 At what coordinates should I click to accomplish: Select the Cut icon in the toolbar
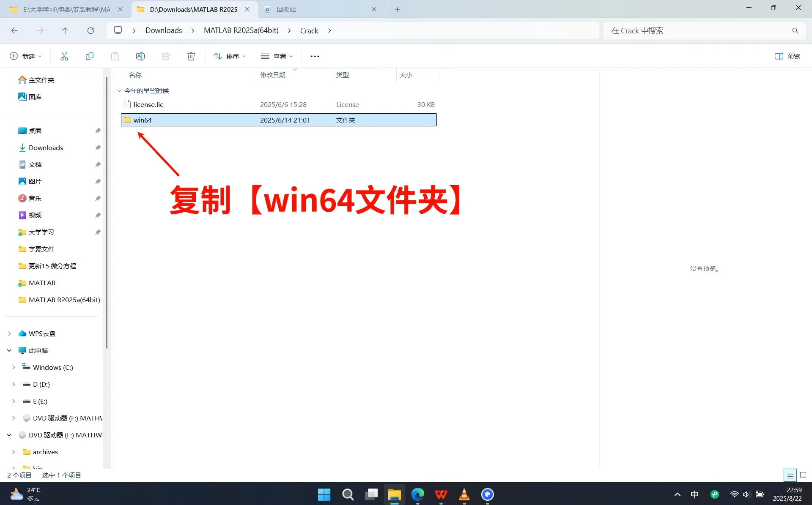(x=64, y=56)
